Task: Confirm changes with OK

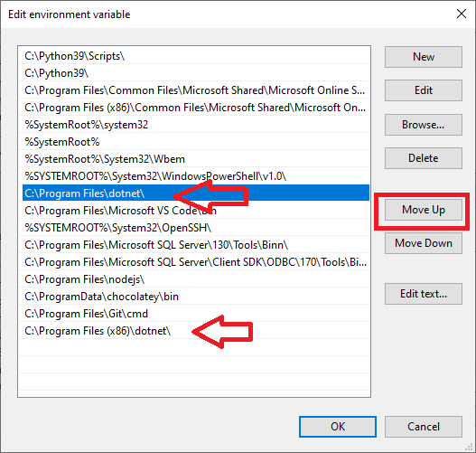Action: pos(338,427)
